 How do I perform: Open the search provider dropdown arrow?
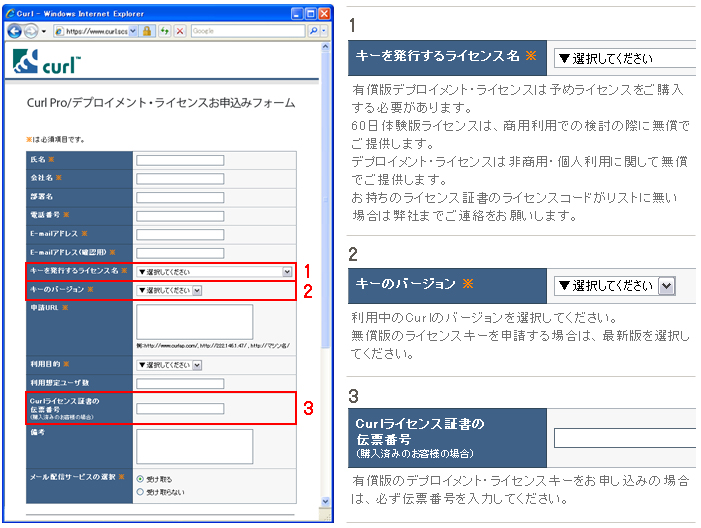tap(324, 31)
